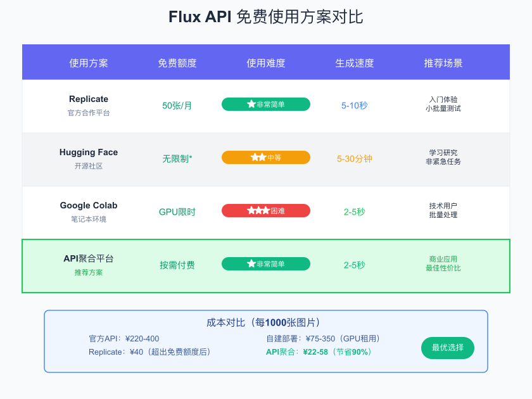Click the 使用方案 column header

tap(89, 63)
